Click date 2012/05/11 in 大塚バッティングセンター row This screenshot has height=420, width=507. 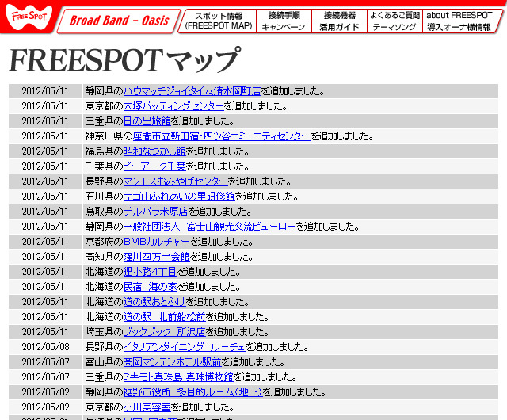pos(46,106)
